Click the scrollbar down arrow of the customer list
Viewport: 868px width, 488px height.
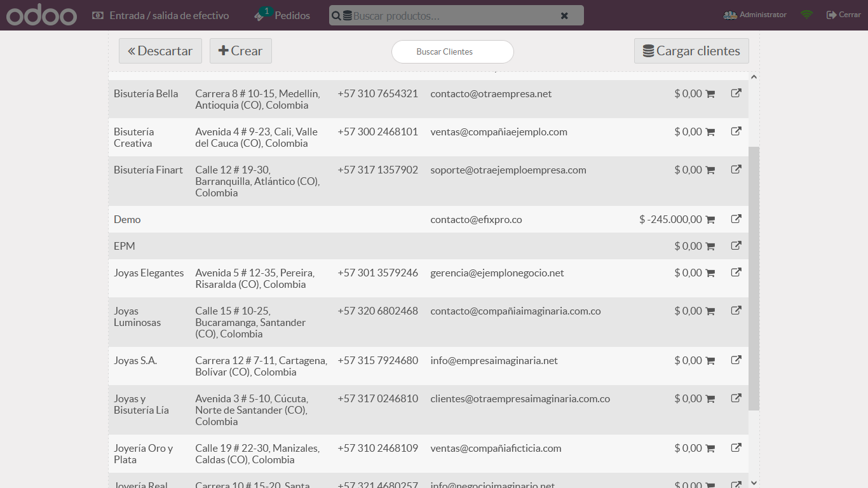point(754,483)
